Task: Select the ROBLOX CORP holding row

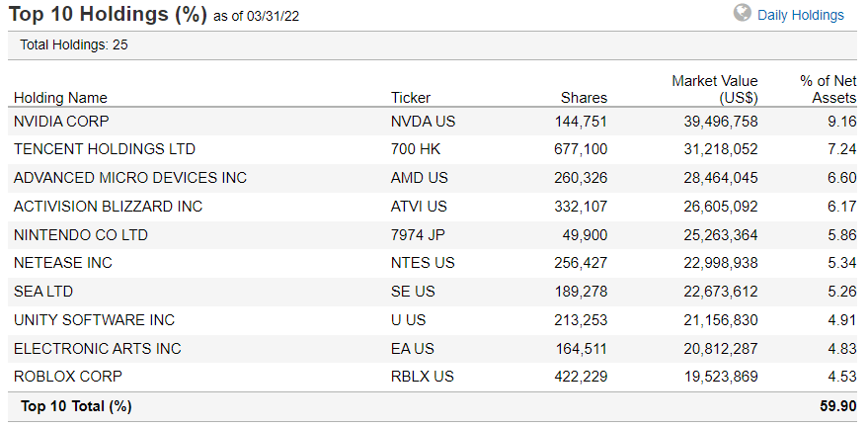Action: point(65,377)
